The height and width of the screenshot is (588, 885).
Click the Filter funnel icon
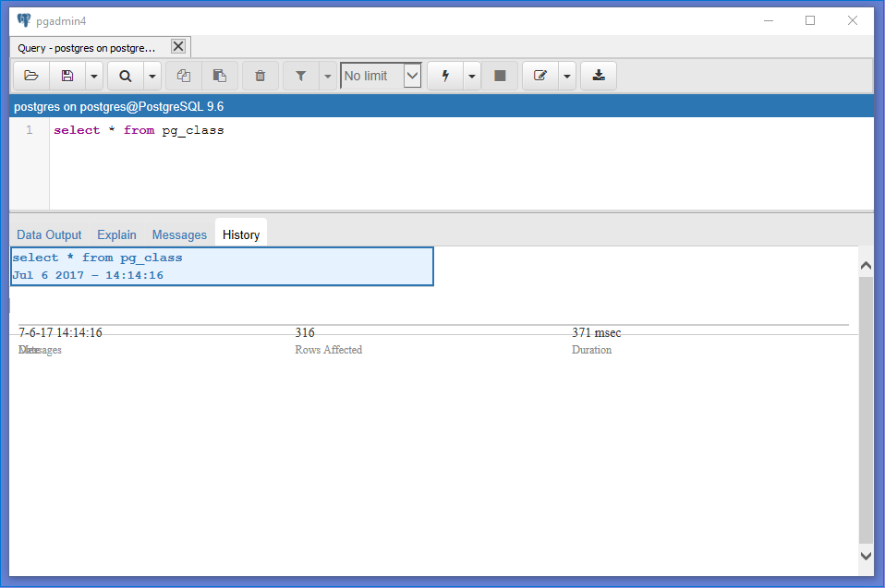[x=300, y=76]
